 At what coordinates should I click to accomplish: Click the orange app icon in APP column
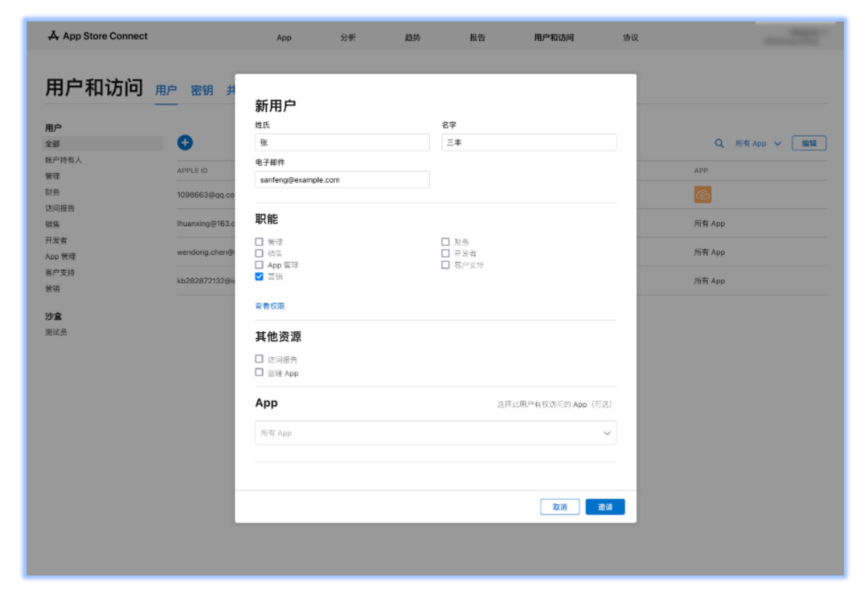(702, 195)
